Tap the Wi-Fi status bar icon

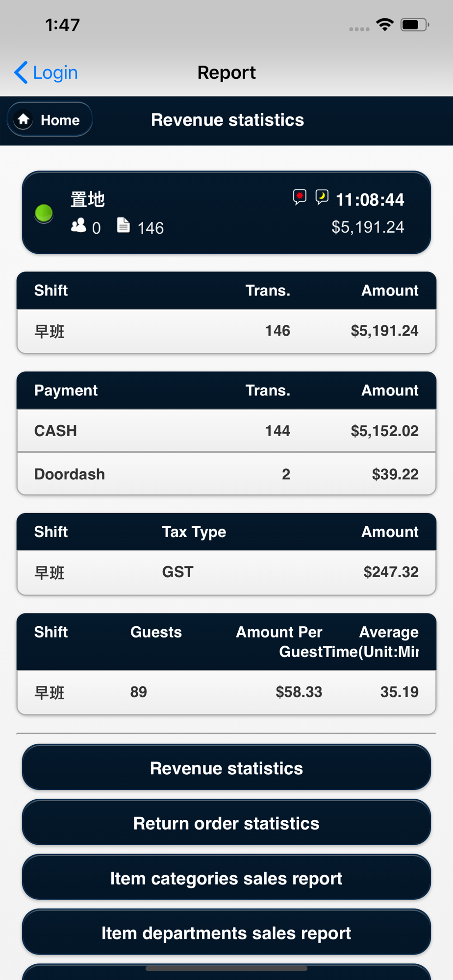tap(385, 24)
